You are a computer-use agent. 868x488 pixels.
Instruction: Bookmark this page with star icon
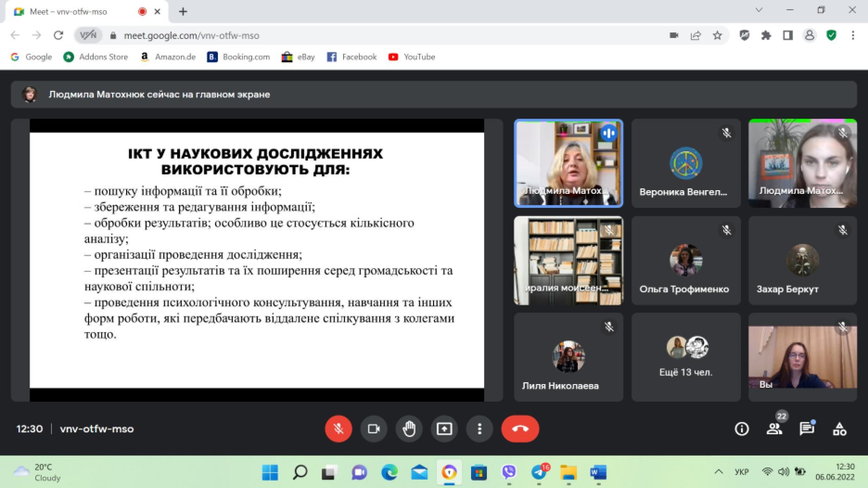[717, 35]
